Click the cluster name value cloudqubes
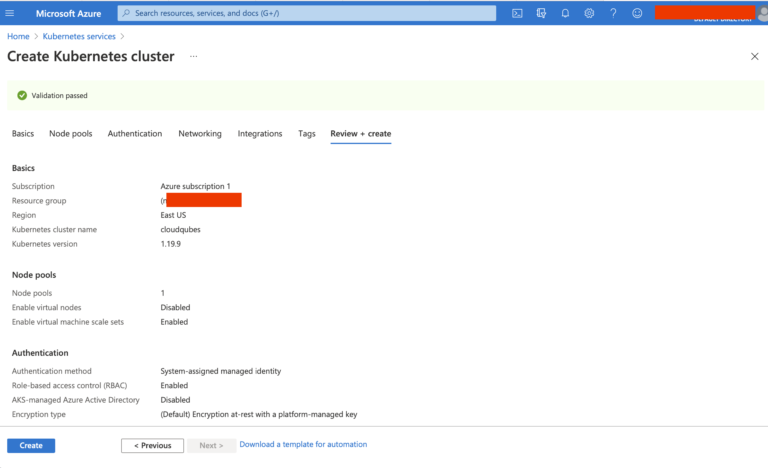The height and width of the screenshot is (468, 768). click(180, 229)
